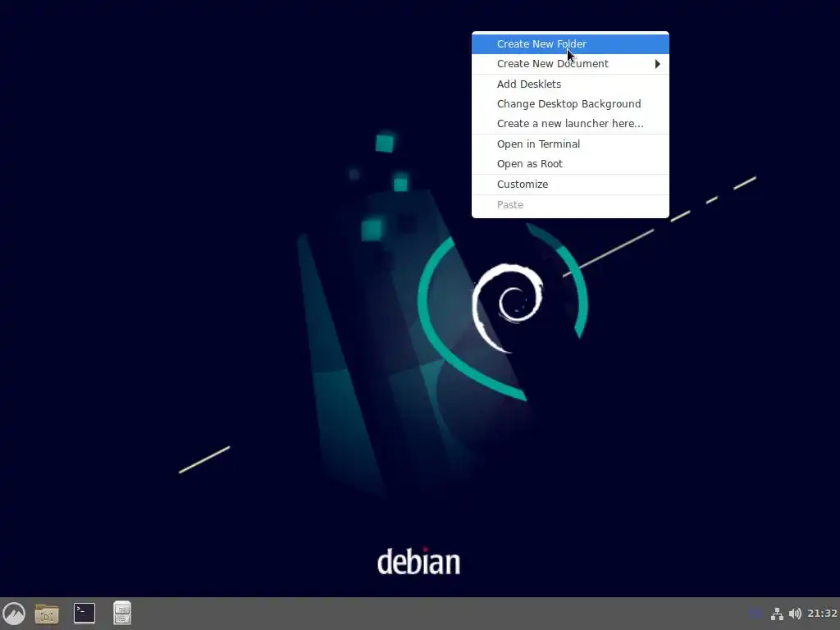Viewport: 840px width, 630px height.
Task: Open the sound volume tray icon
Action: click(795, 614)
